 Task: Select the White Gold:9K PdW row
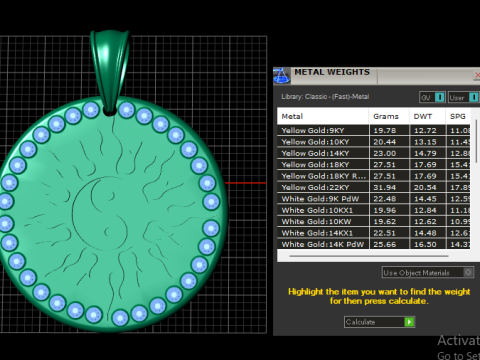pos(373,199)
